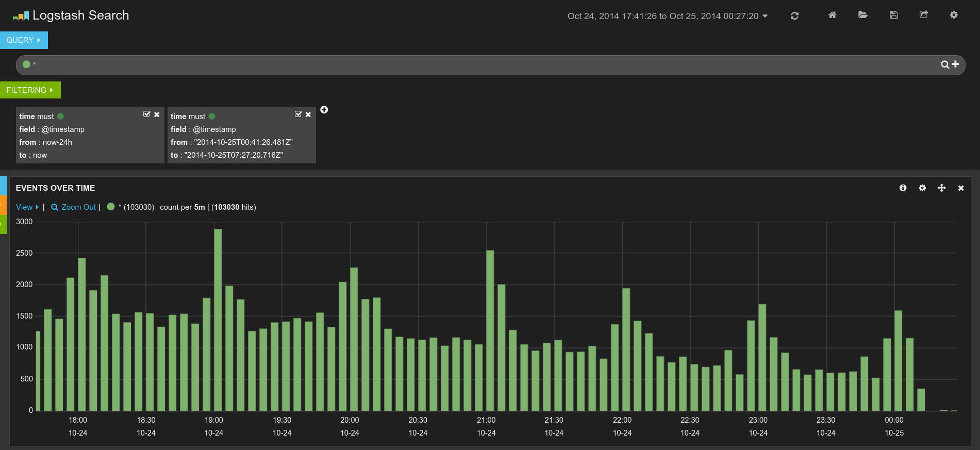Click the Logstash Search title
The width and height of the screenshot is (980, 450).
pyautogui.click(x=80, y=15)
